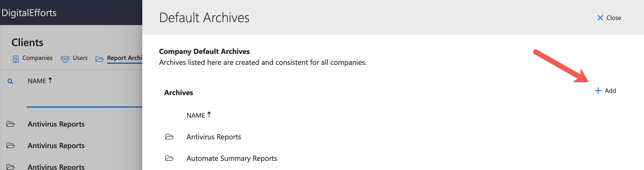This screenshot has height=170, width=644.
Task: Click the Companies building icon
Action: 15,59
